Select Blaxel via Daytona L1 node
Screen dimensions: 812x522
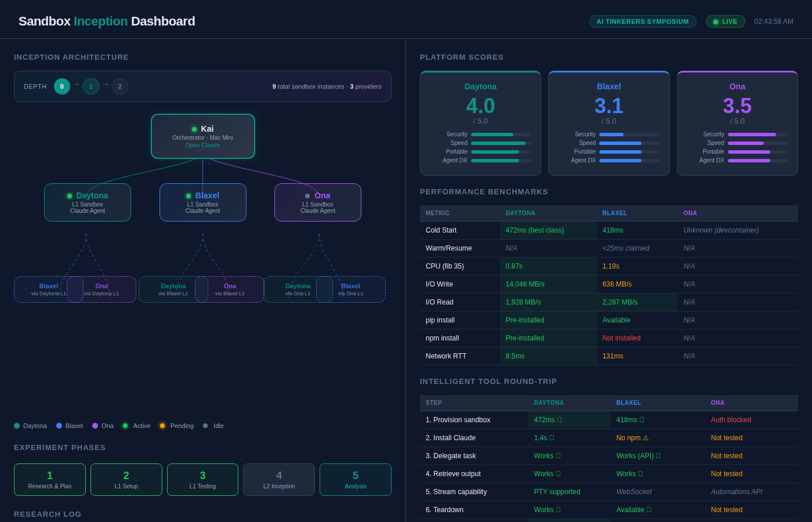coord(49,289)
